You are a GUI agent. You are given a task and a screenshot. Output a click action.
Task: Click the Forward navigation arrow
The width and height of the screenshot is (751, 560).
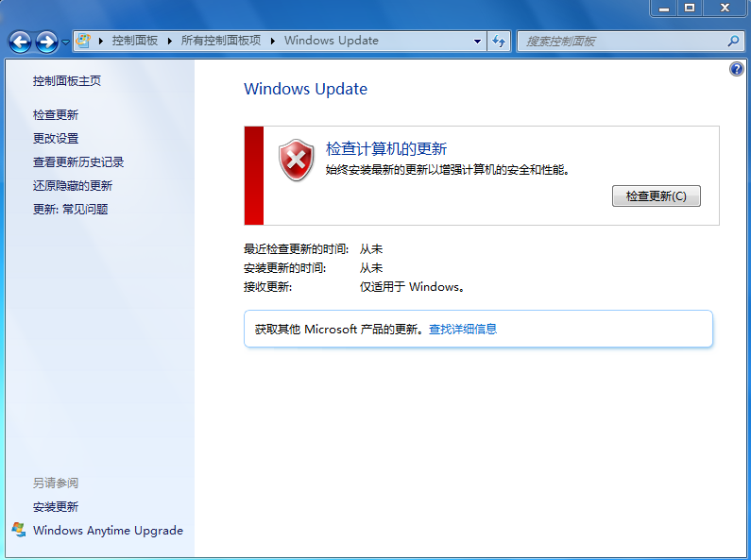pyautogui.click(x=46, y=42)
